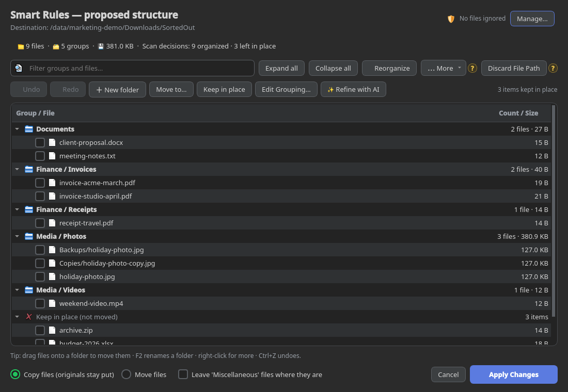Viewport: 568px width, 392px height.
Task: Create a New folder
Action: [x=117, y=89]
